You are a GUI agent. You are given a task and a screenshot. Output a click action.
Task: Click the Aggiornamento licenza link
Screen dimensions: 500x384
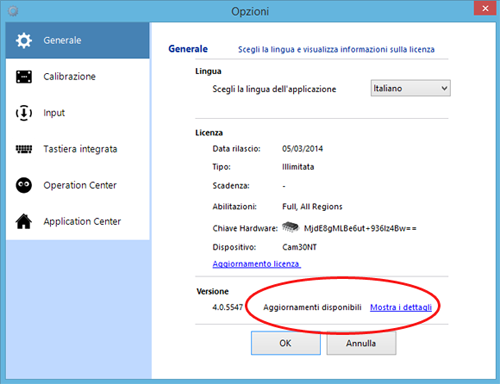[256, 264]
